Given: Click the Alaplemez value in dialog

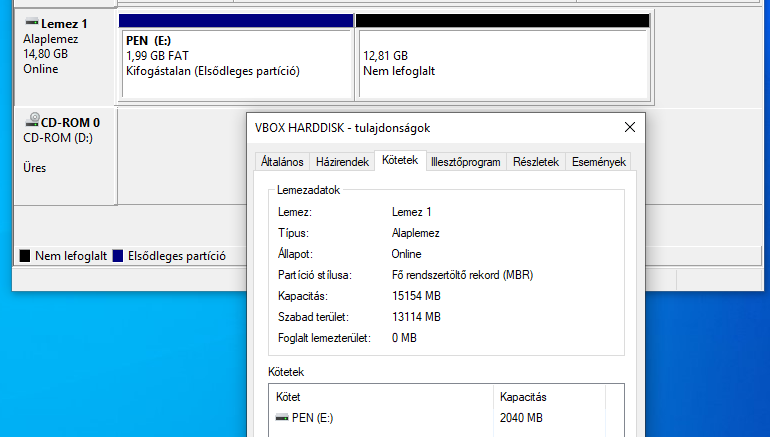Looking at the screenshot, I should 415,233.
